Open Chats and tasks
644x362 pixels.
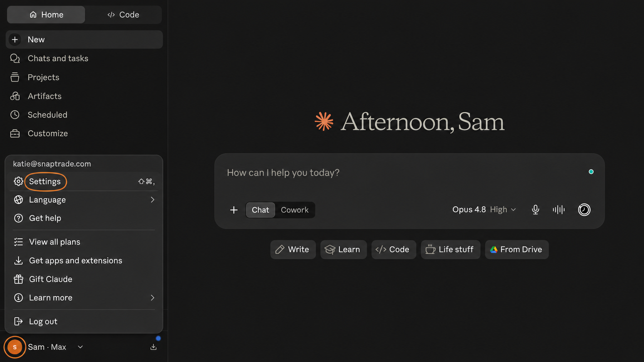pyautogui.click(x=84, y=59)
